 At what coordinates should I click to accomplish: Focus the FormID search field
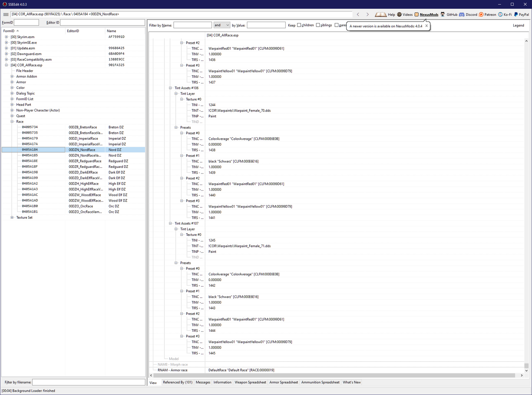(26, 23)
